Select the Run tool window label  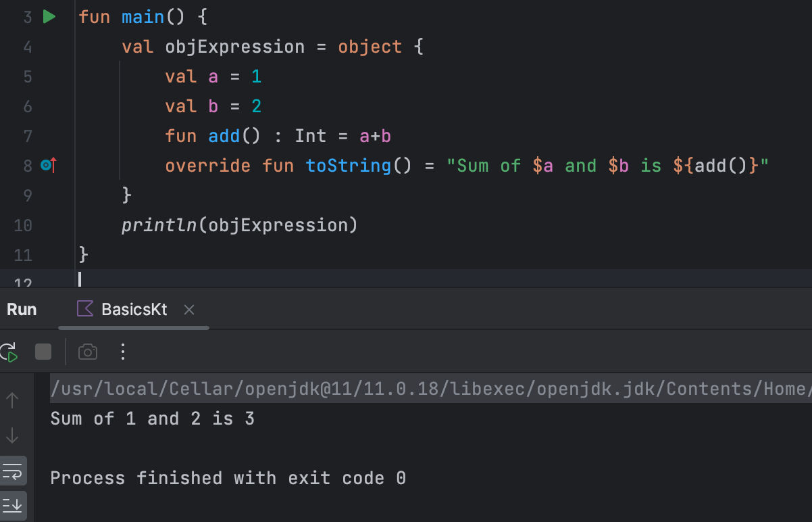coord(22,309)
